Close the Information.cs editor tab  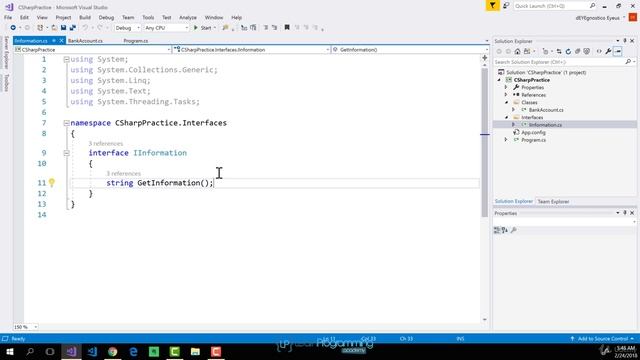click(x=61, y=41)
